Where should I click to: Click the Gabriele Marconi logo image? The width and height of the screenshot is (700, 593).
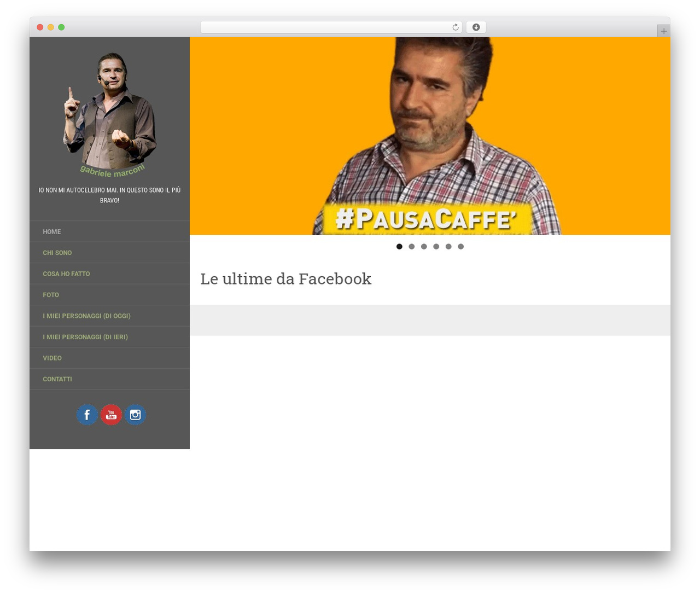point(109,115)
